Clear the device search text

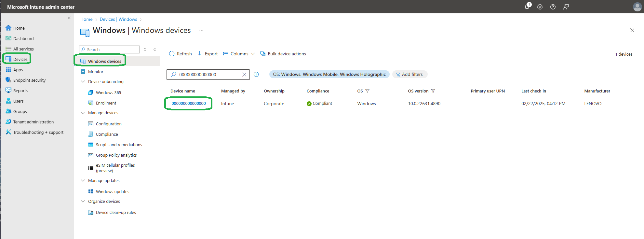(x=244, y=75)
